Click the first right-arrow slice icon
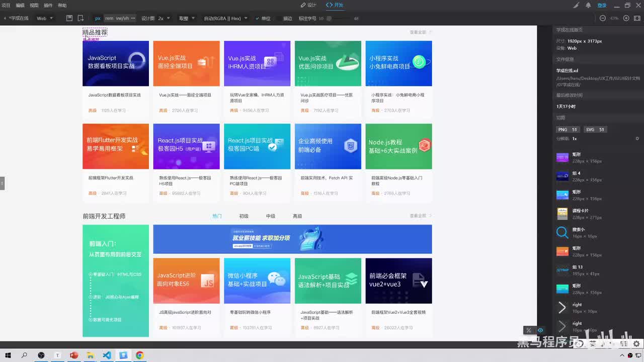The width and height of the screenshot is (644, 362). pos(562,307)
